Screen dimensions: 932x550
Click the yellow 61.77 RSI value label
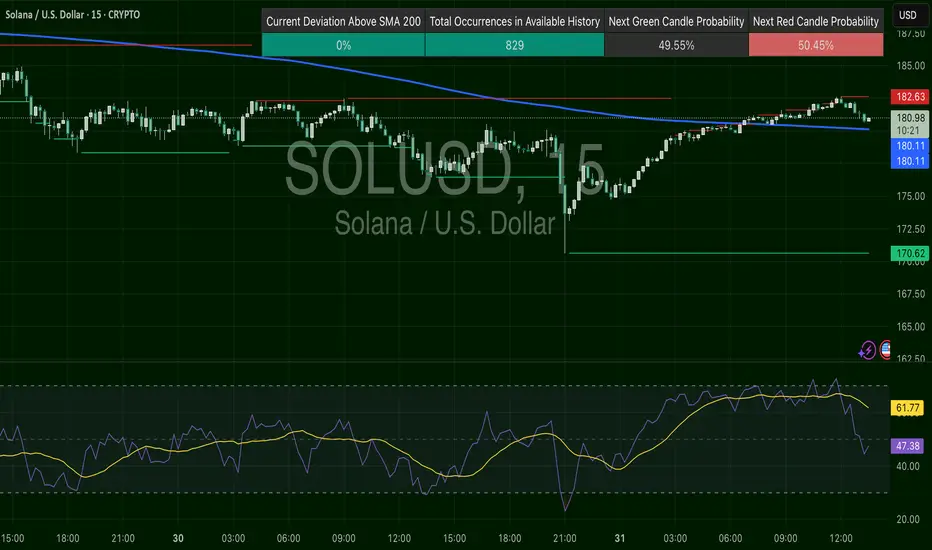(907, 408)
